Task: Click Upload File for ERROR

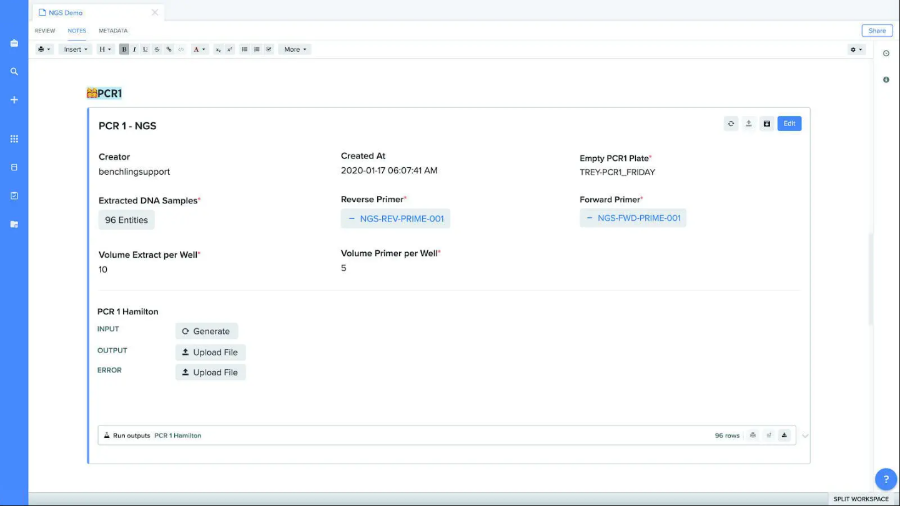Action: (210, 372)
